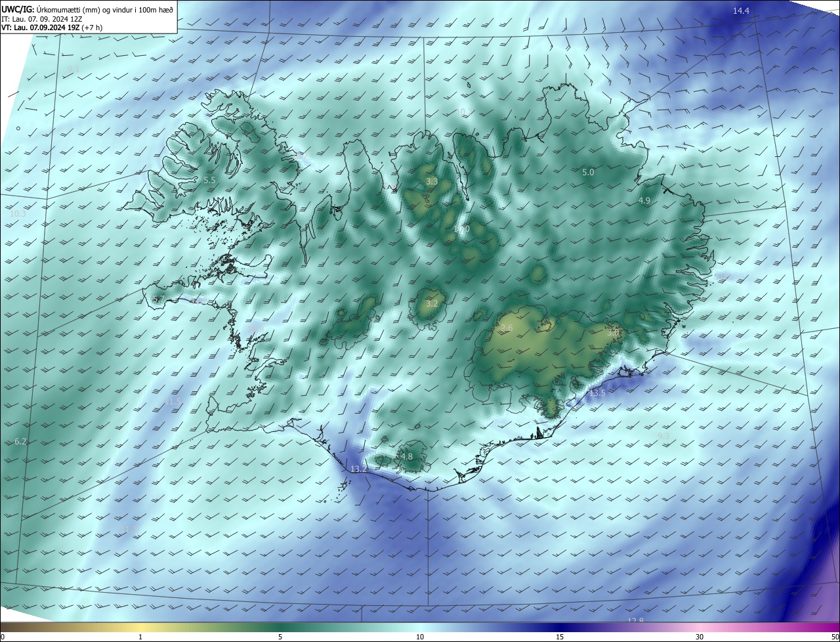Click the 9.3 value label
This screenshot has width=840, height=642.
(663, 436)
